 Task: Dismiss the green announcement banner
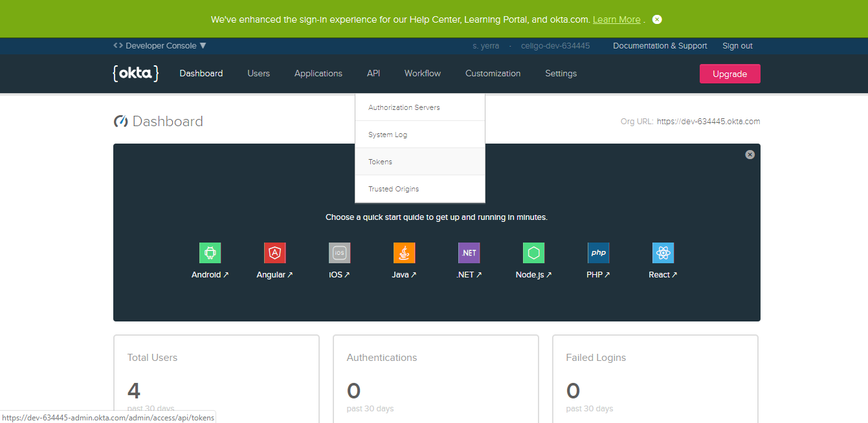pyautogui.click(x=657, y=19)
